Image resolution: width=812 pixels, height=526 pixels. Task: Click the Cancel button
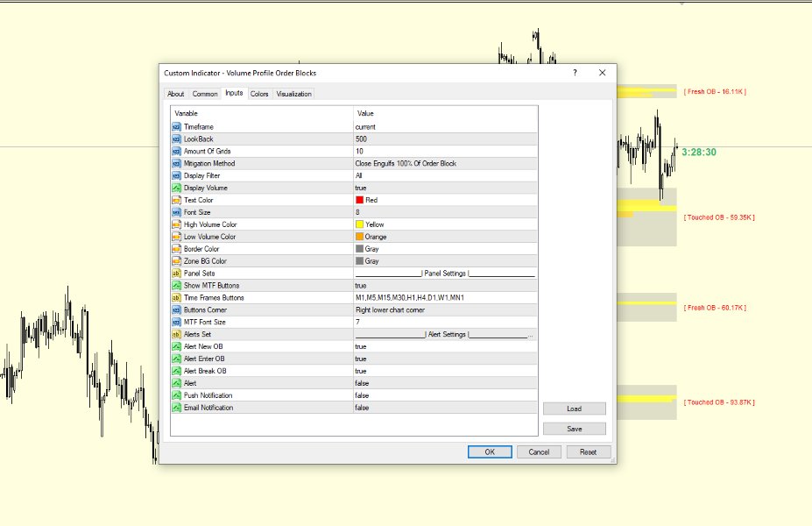[539, 451]
